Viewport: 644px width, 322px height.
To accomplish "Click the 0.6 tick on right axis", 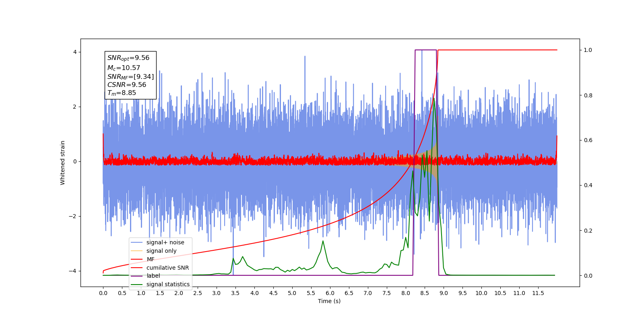I will 588,140.
